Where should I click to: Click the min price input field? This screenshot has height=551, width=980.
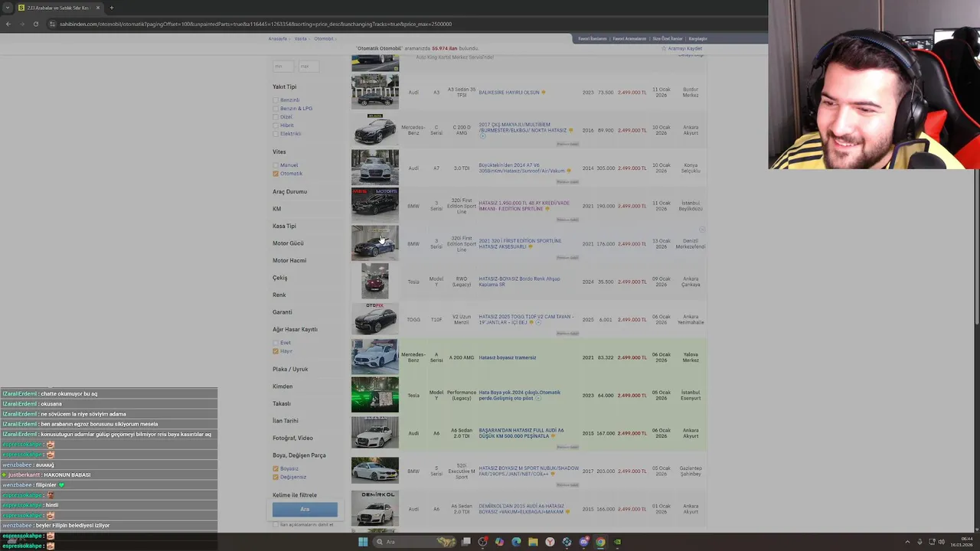click(x=283, y=67)
